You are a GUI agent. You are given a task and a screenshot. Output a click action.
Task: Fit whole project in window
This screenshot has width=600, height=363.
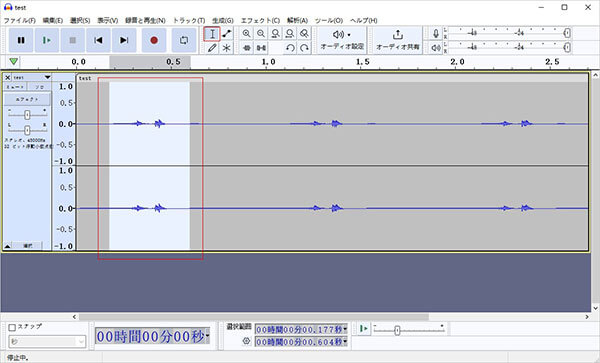[x=290, y=34]
